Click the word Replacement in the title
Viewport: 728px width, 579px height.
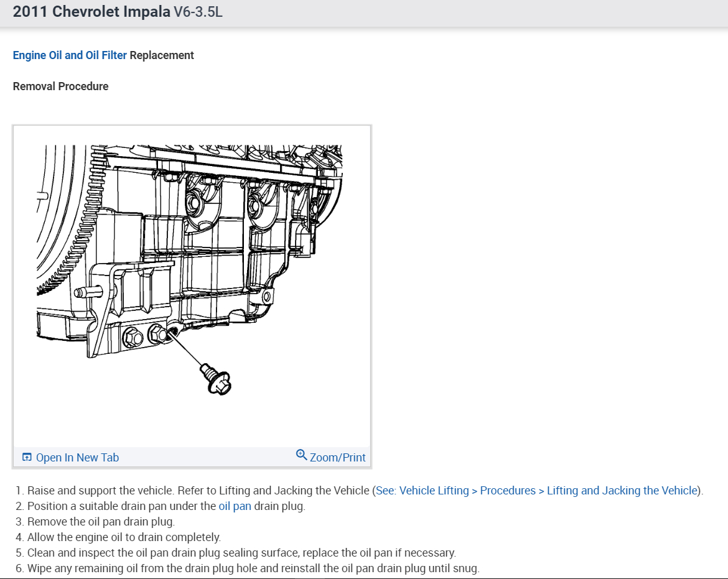[162, 55]
